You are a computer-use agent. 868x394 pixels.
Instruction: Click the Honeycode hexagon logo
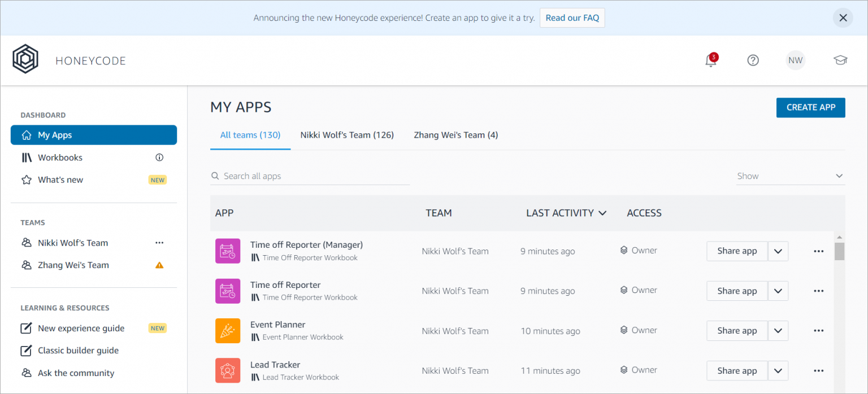pyautogui.click(x=25, y=59)
